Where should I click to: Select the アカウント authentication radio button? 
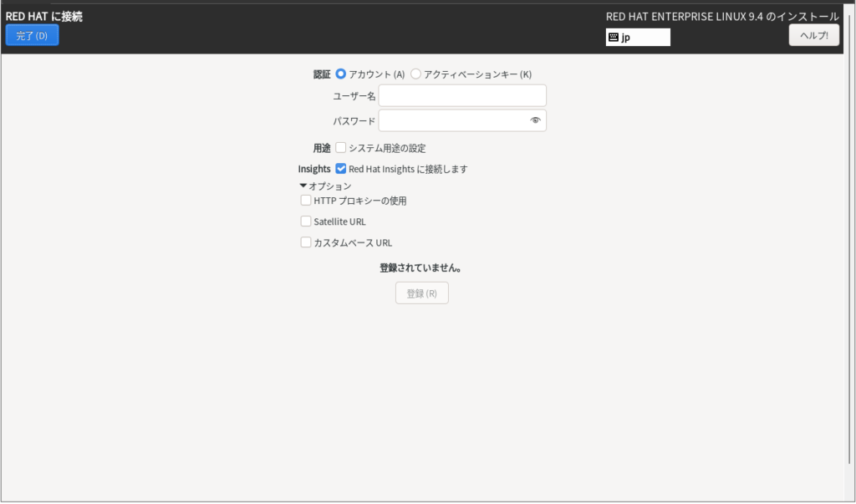pos(341,74)
